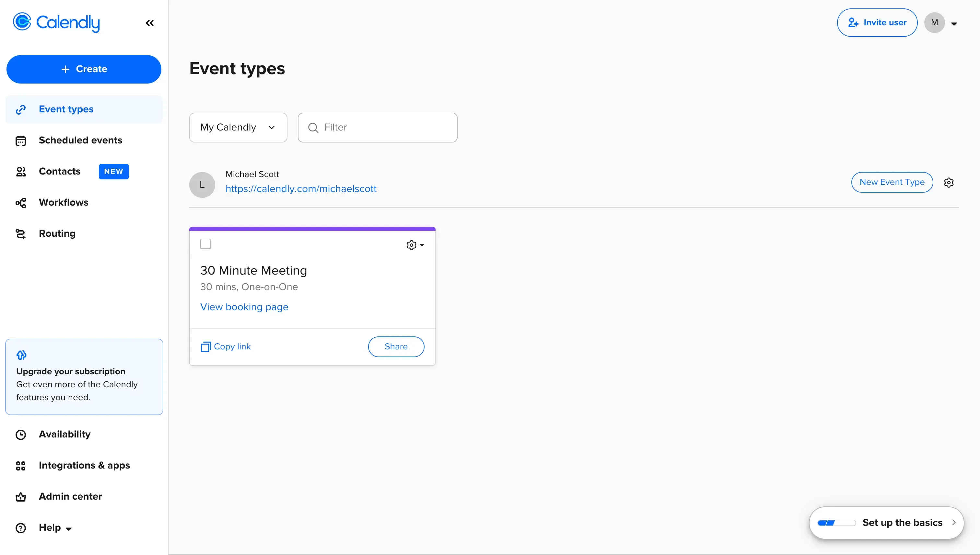The height and width of the screenshot is (555, 980).
Task: Expand the Help menu
Action: (x=50, y=527)
